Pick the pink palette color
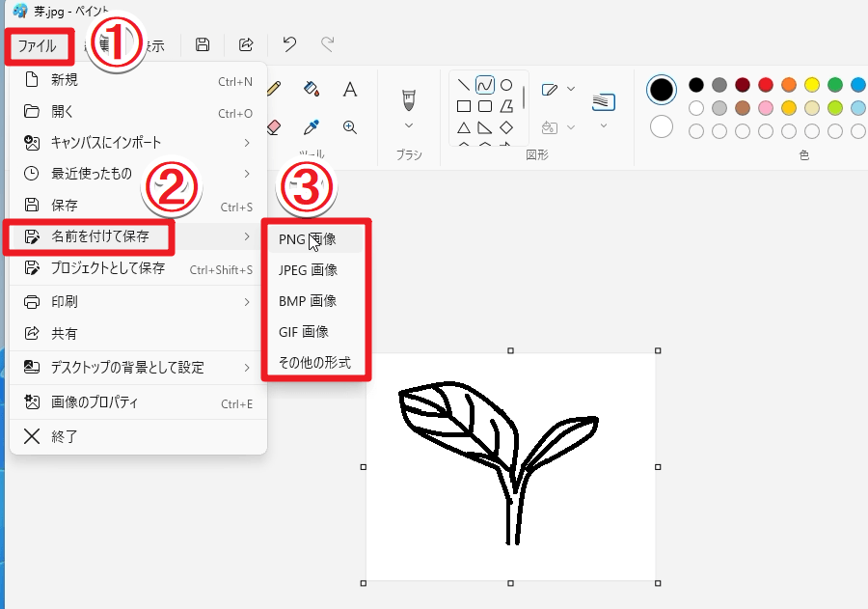The width and height of the screenshot is (868, 609). 766,108
